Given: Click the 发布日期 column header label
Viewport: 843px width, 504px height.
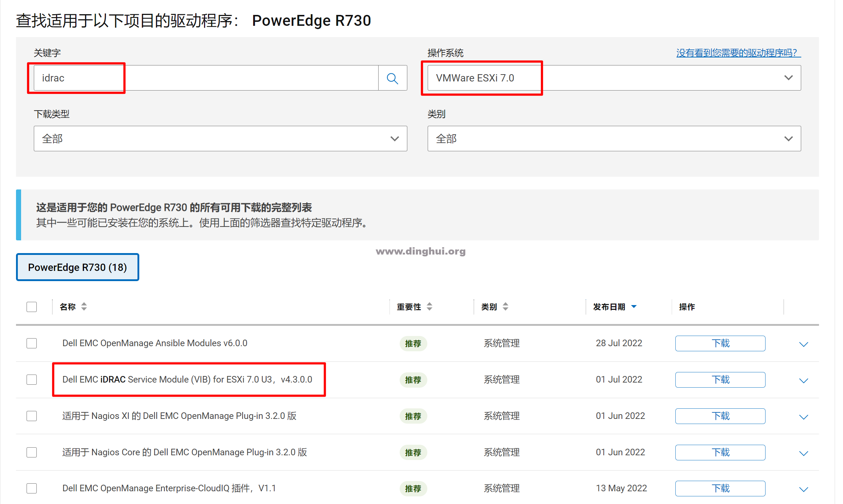Looking at the screenshot, I should pos(609,307).
